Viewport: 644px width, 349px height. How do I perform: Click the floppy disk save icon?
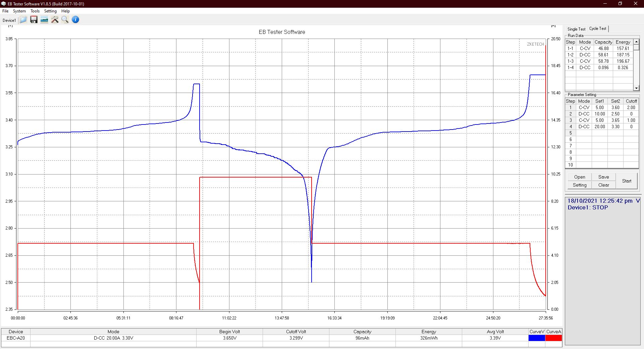coord(34,20)
